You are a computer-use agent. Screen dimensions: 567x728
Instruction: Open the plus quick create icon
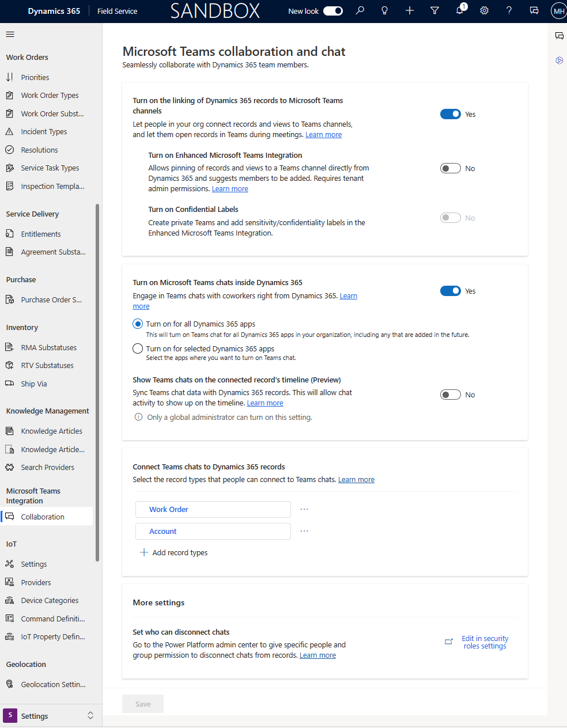(x=409, y=10)
